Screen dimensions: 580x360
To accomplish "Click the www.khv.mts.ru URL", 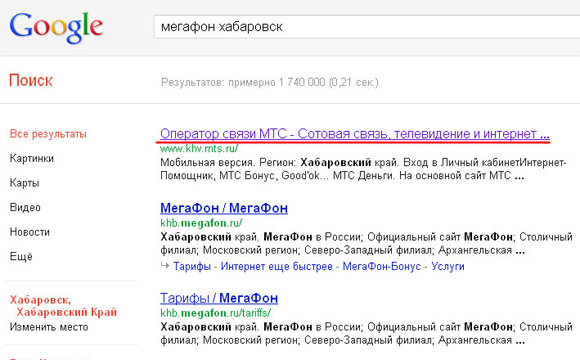I will coord(199,149).
